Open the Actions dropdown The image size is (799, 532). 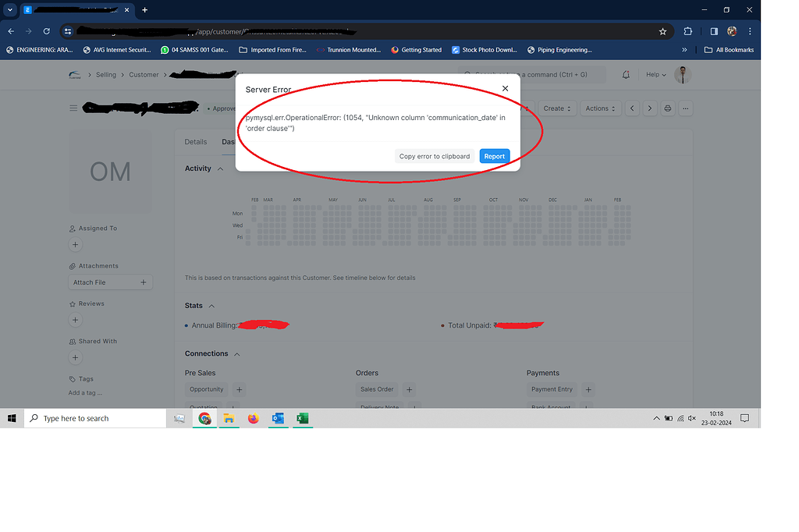pos(600,108)
